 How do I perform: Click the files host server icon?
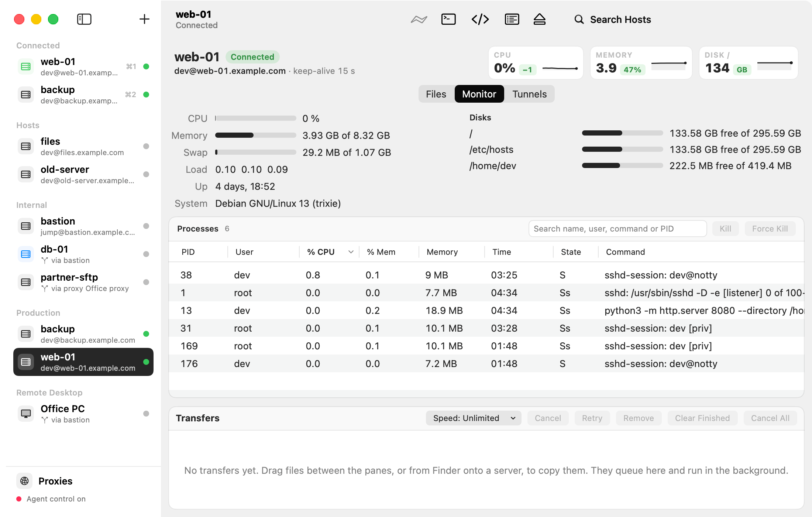click(x=26, y=146)
